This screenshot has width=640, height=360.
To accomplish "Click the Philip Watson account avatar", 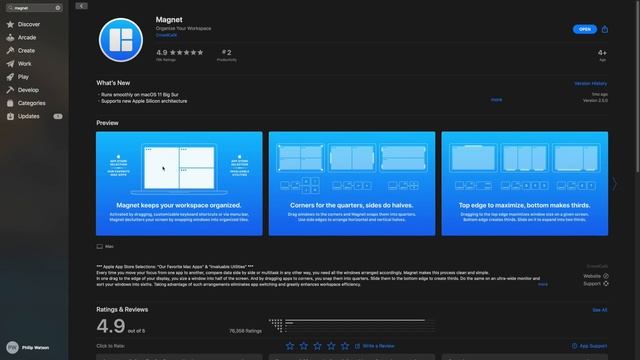I will pos(13,347).
